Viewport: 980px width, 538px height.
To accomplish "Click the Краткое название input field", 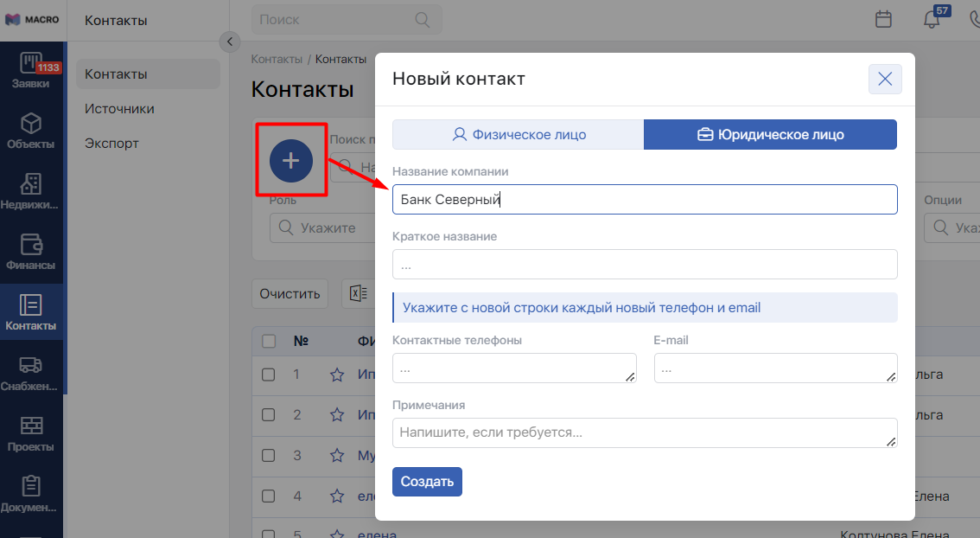I will pos(645,265).
